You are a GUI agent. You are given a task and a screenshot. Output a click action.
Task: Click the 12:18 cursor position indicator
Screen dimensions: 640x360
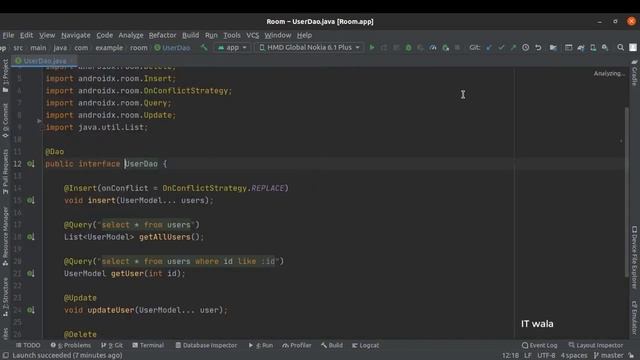(x=510, y=356)
